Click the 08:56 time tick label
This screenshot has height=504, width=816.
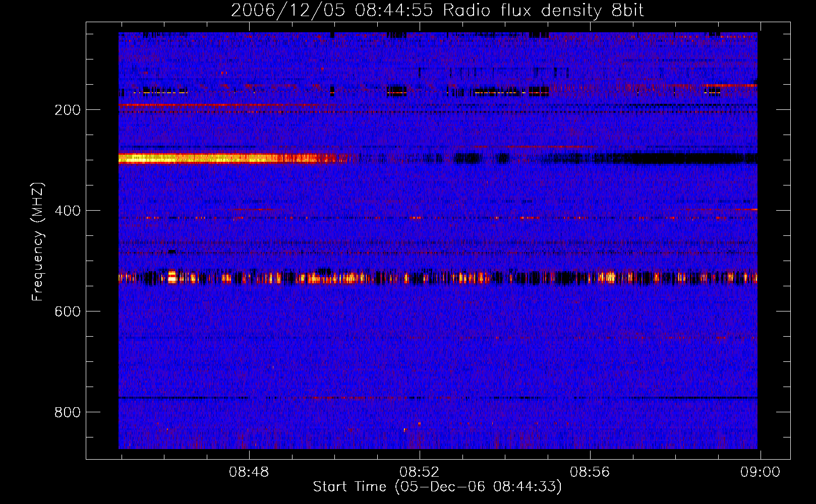[590, 472]
